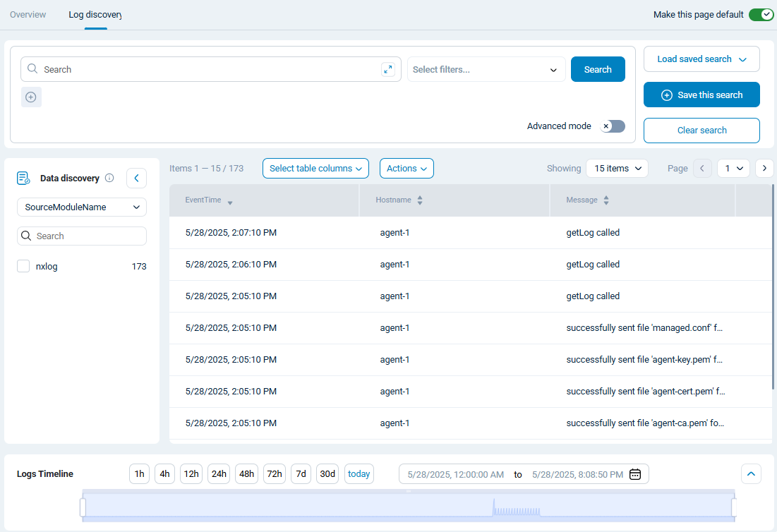Image resolution: width=777 pixels, height=532 pixels.
Task: Go to the next page with the chevron
Action: point(764,168)
